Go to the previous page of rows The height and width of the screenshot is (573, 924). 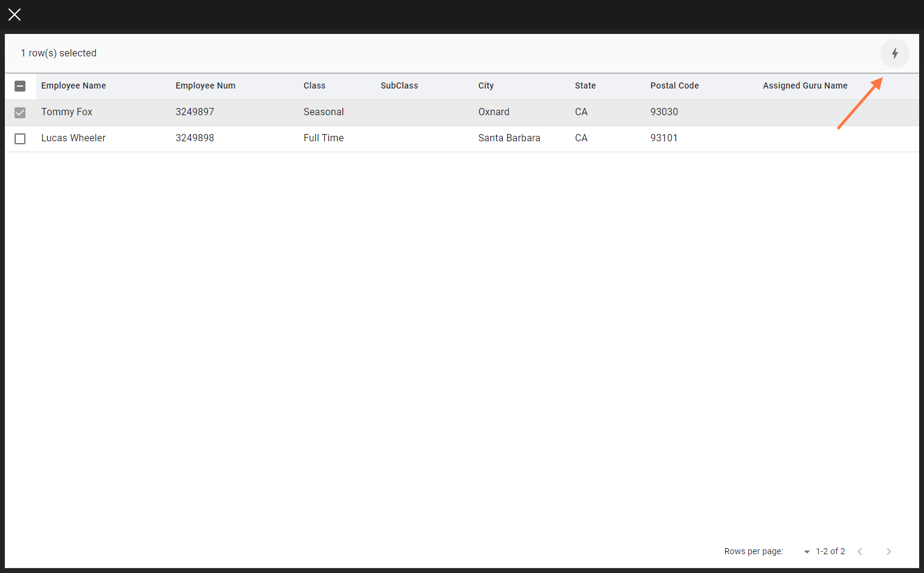(x=859, y=551)
